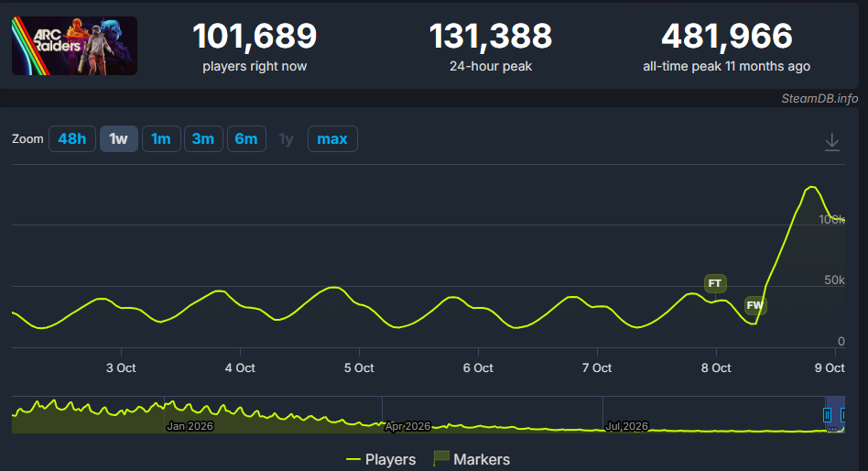Click the 481,966 all-time peak value
868x471 pixels.
pos(727,36)
